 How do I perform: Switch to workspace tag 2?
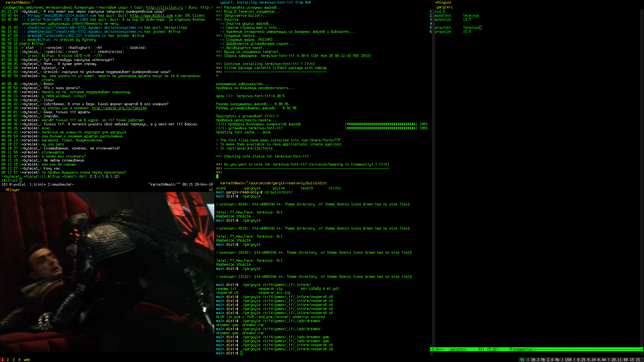[8, 360]
